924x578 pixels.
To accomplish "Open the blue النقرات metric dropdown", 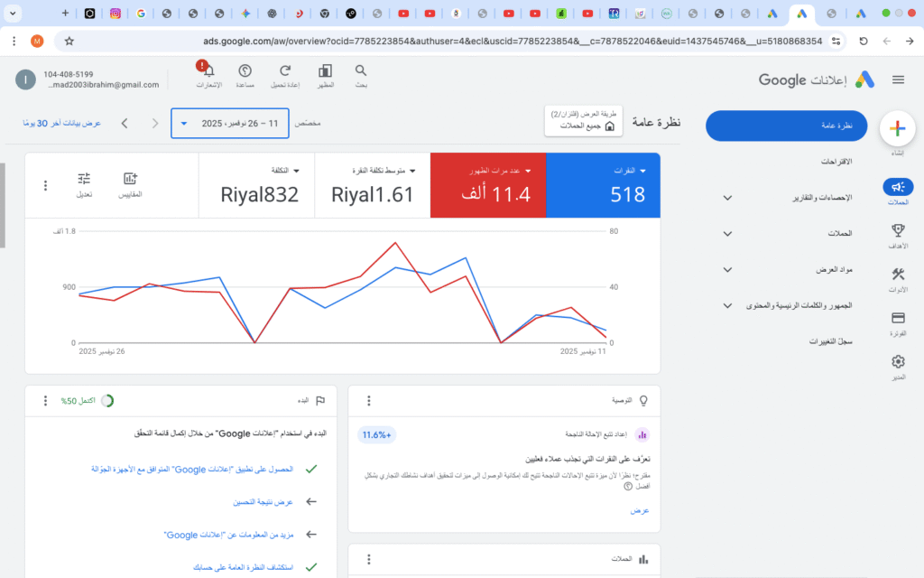I will [x=642, y=170].
